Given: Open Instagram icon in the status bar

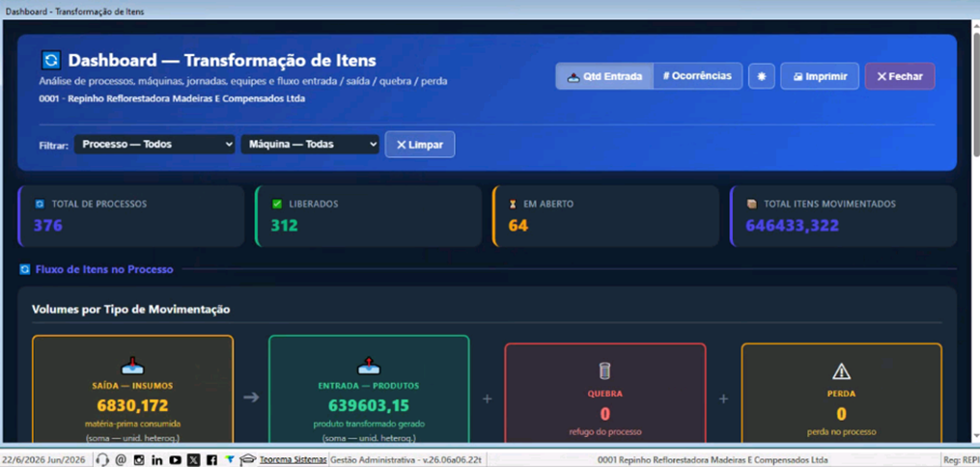Looking at the screenshot, I should [x=139, y=460].
